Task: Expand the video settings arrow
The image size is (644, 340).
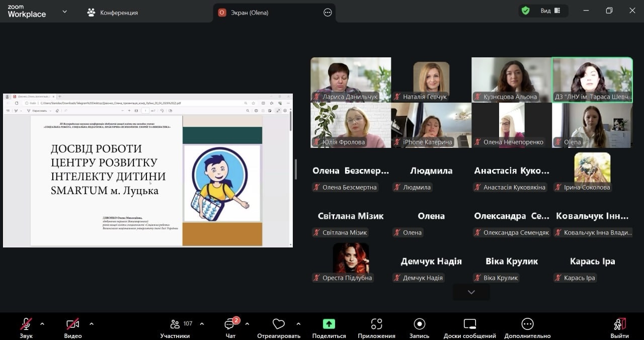Action: click(92, 324)
